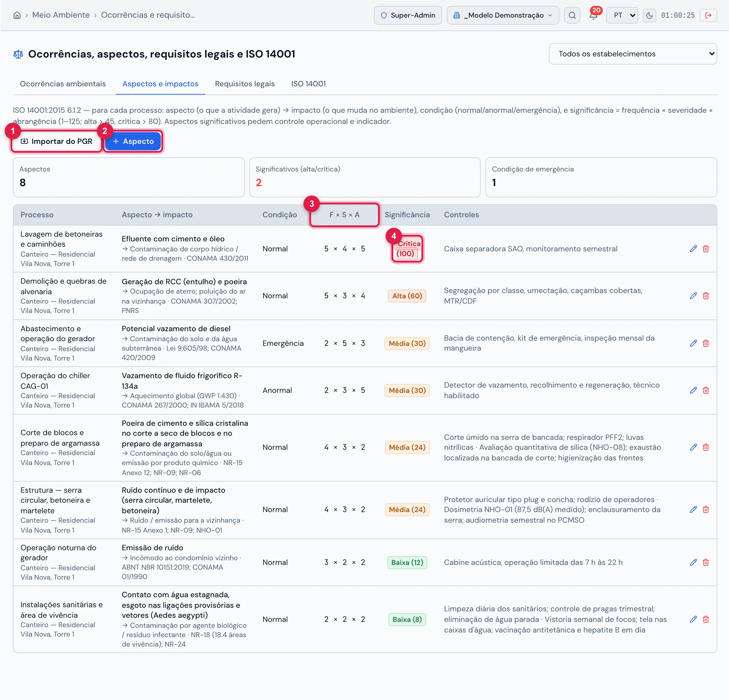Delete the Demolição e quebras row

click(706, 296)
